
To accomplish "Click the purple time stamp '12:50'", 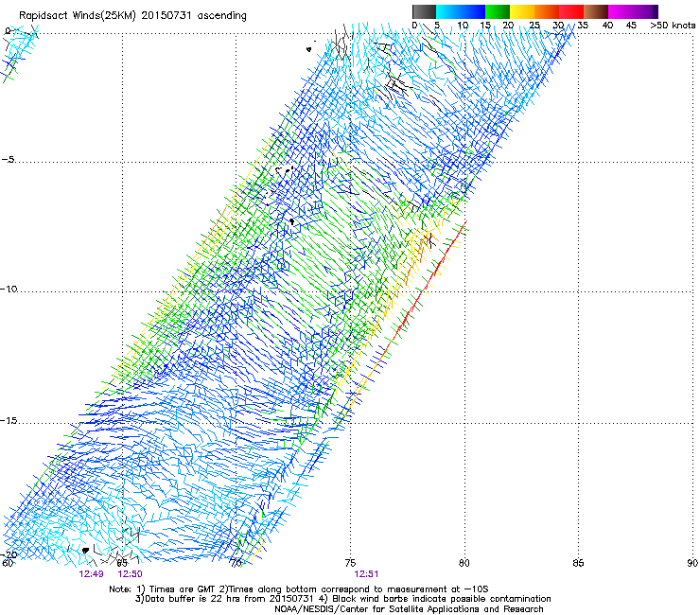I will pos(130,574).
